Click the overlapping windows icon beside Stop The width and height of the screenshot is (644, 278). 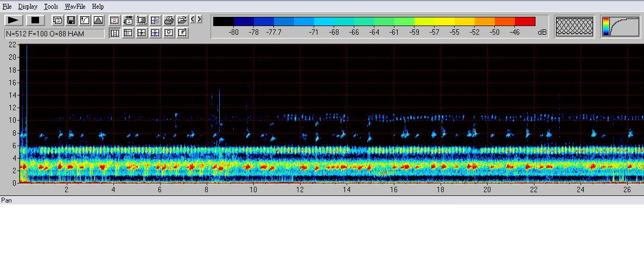[x=58, y=21]
